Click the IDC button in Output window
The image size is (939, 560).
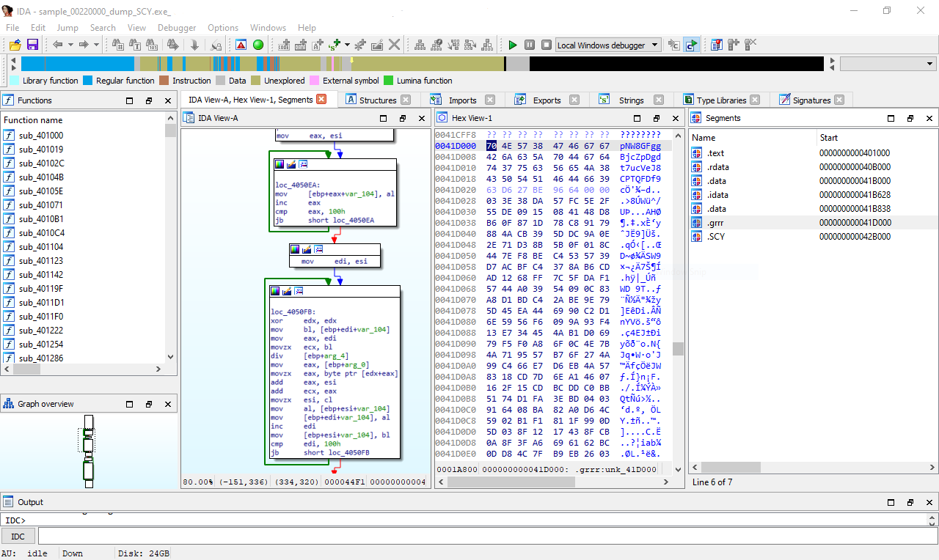point(17,536)
